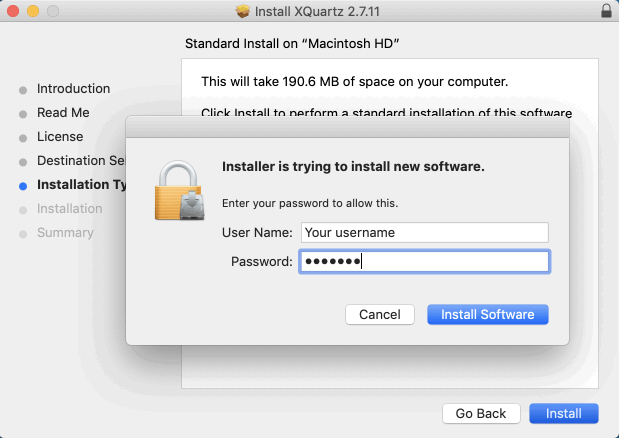Click the Install Software button
This screenshot has height=438, width=619.
click(488, 314)
